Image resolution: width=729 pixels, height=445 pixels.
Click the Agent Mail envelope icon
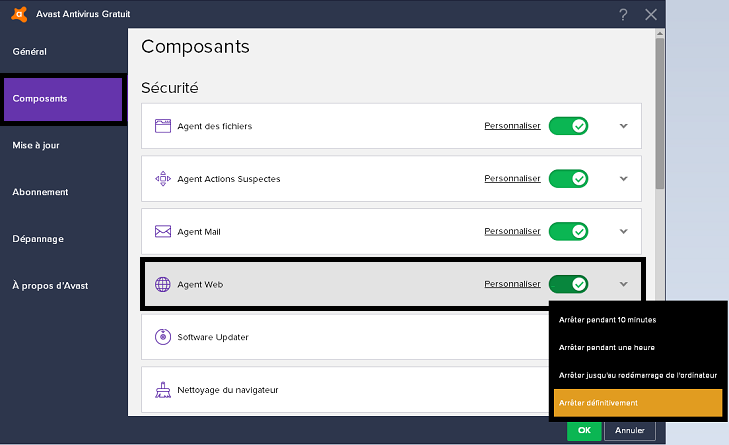163,231
